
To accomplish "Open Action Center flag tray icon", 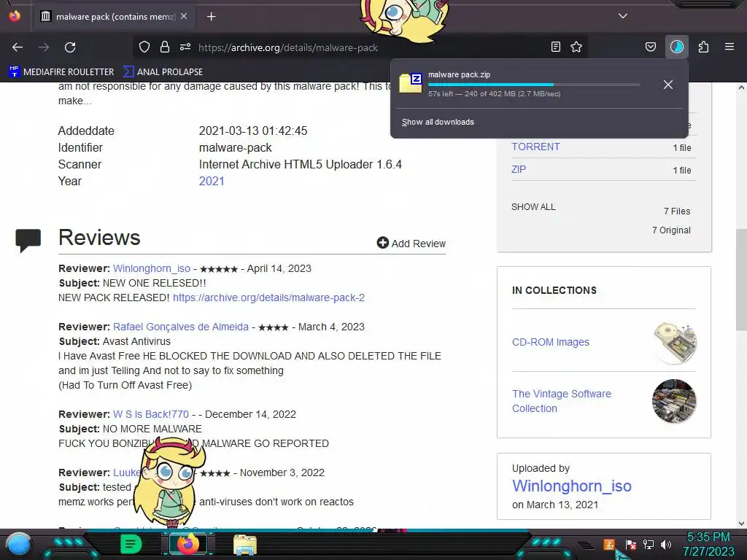I will coord(630,544).
